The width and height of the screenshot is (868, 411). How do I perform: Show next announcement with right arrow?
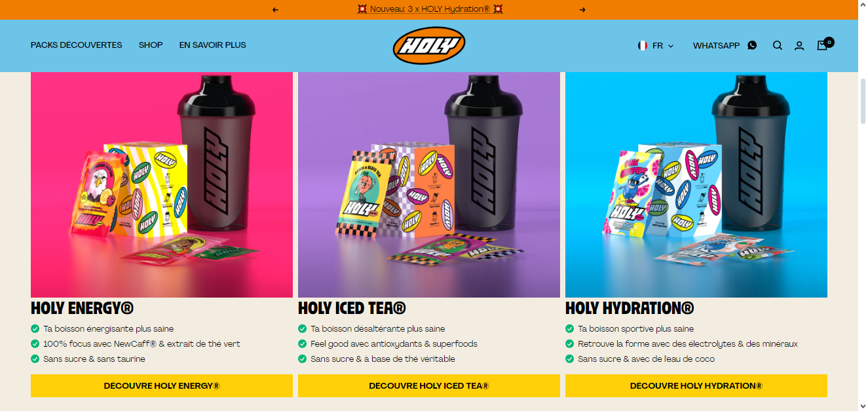point(582,10)
